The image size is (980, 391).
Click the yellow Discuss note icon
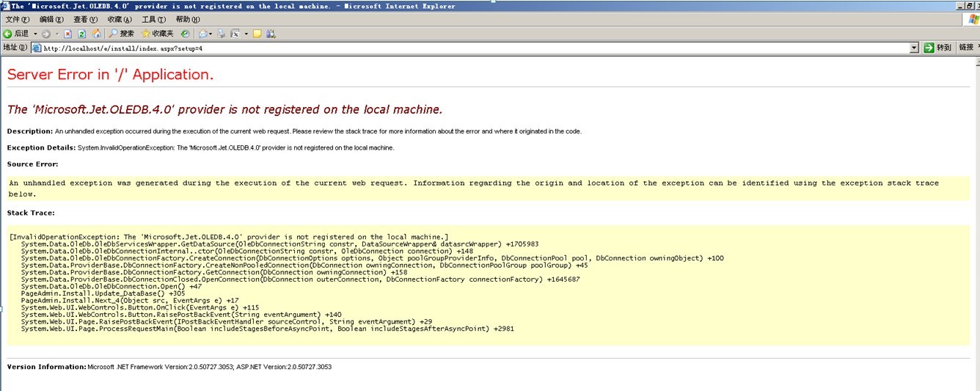pyautogui.click(x=257, y=34)
